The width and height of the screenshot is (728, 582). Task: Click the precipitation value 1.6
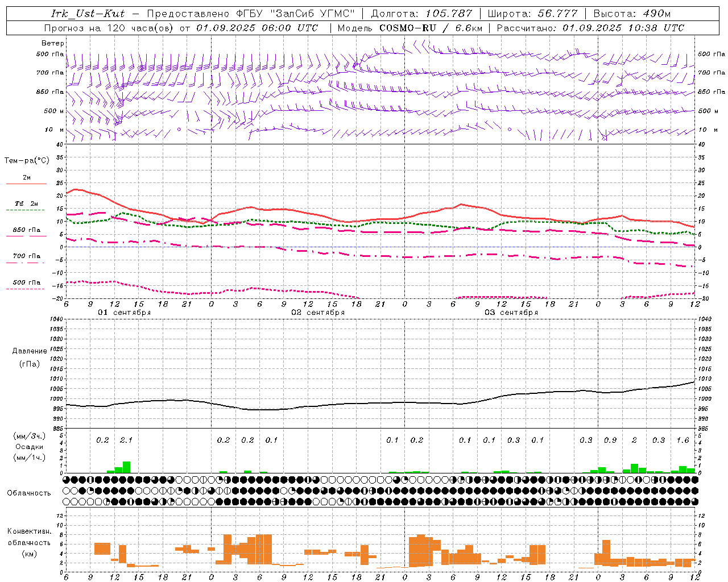pos(682,440)
